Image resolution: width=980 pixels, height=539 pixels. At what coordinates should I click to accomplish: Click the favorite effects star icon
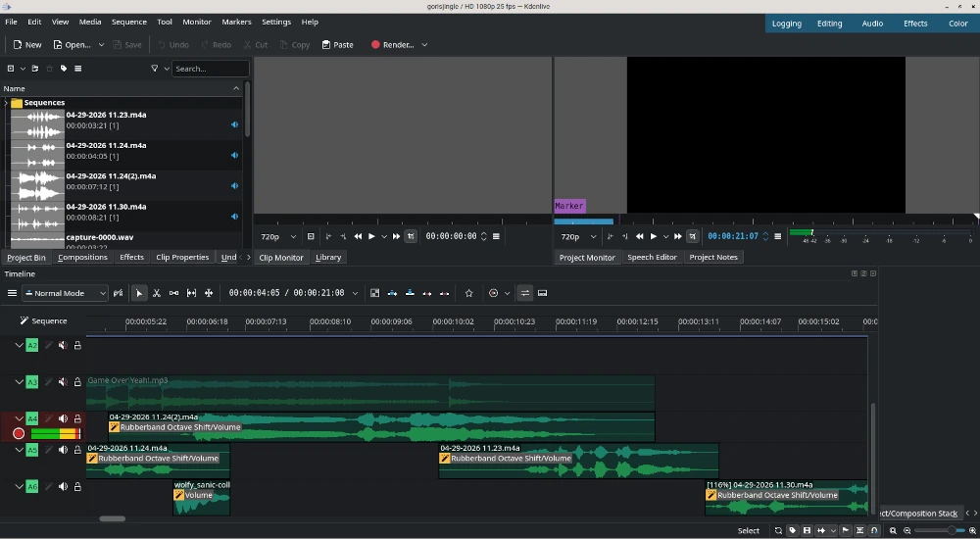click(x=469, y=293)
